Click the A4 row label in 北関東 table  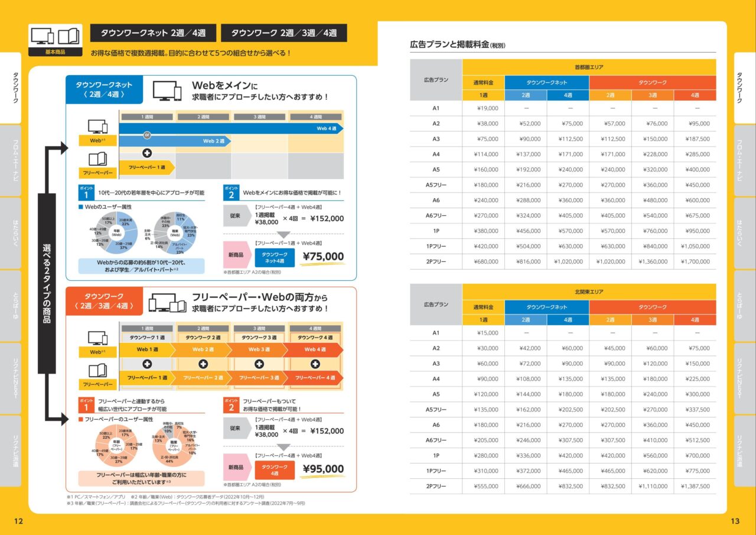click(436, 379)
